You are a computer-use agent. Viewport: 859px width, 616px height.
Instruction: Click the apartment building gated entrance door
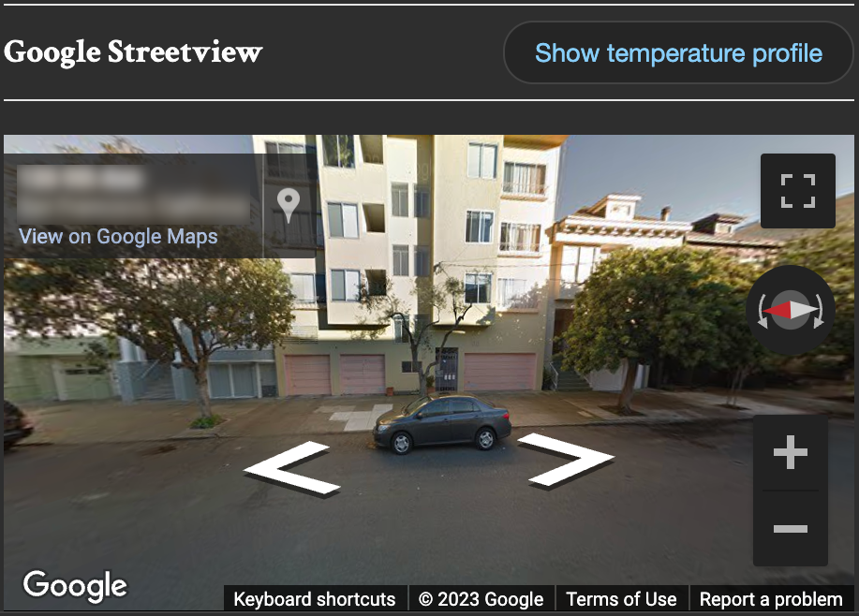[x=447, y=369]
